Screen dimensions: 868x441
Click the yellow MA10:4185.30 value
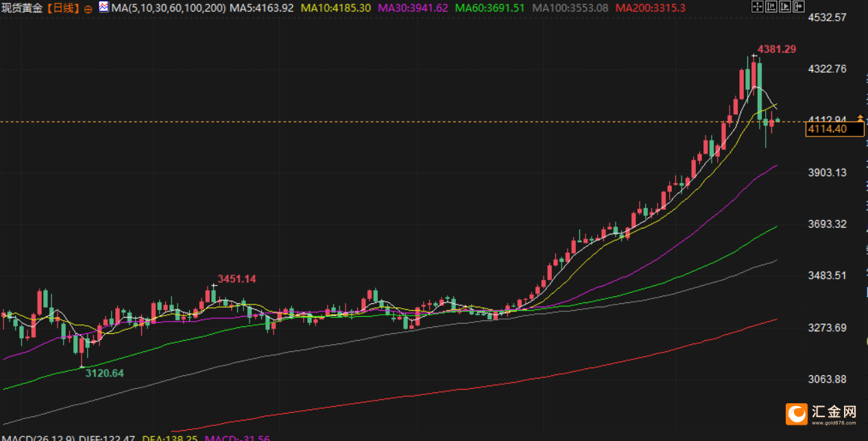[x=336, y=8]
